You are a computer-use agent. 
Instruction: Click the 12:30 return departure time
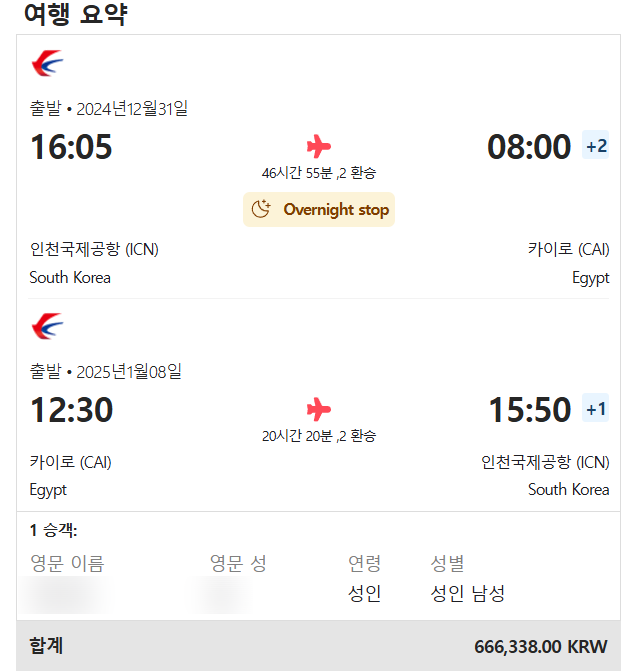(x=71, y=410)
